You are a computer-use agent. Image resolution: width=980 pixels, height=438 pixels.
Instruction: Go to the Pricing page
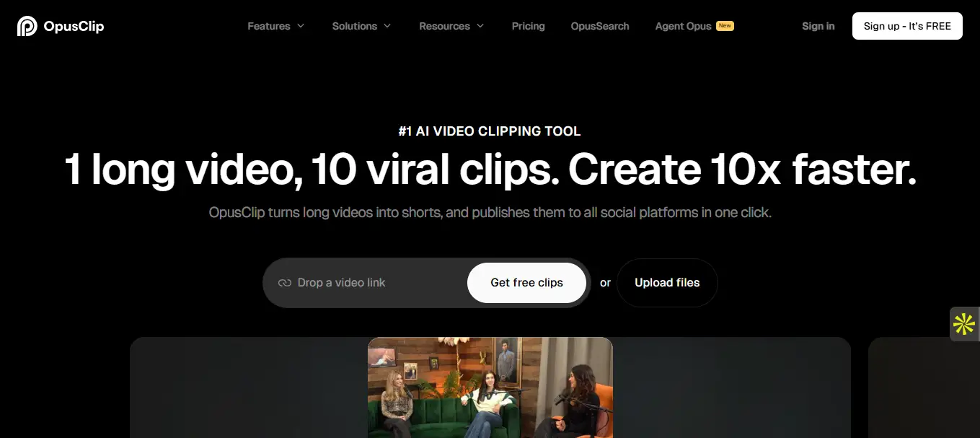click(528, 26)
